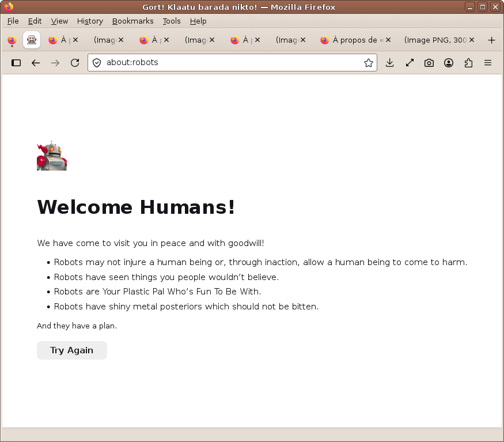This screenshot has width=504, height=442.
Task: Open the pinned Firefox tab
Action: point(12,40)
